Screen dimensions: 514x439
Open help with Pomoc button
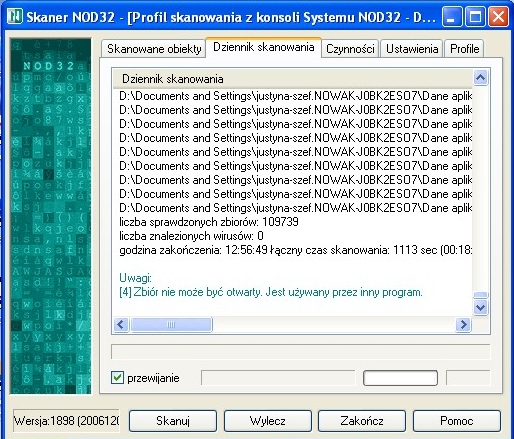click(457, 421)
